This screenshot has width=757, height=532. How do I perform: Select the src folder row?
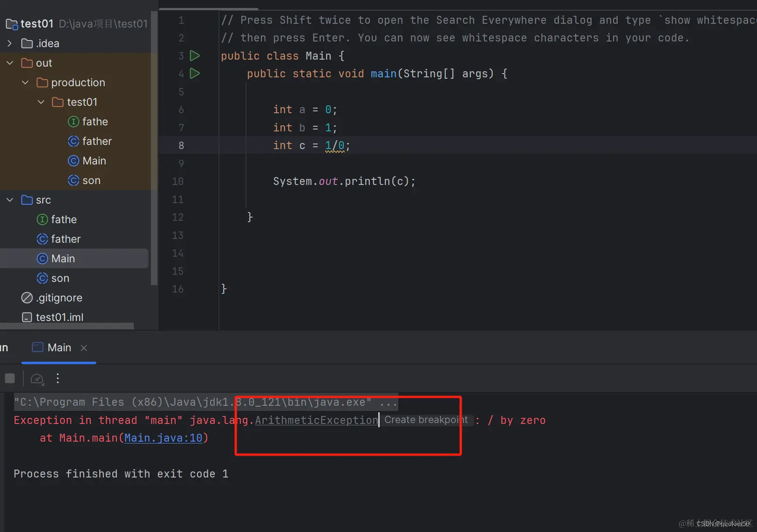[75, 200]
